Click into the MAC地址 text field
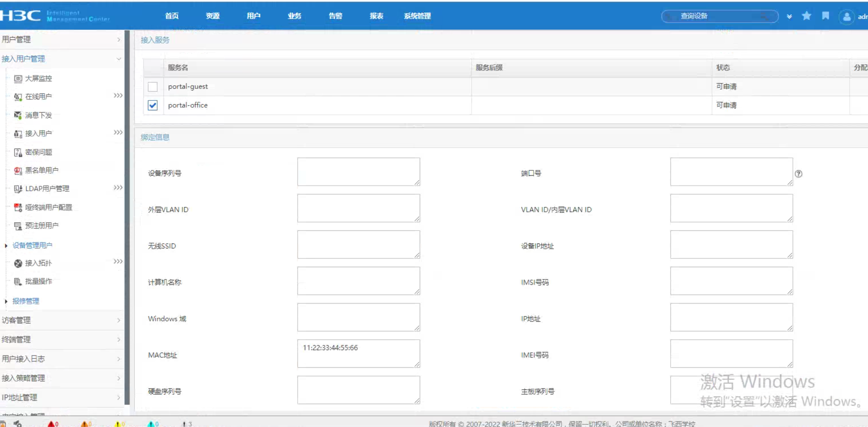 coord(358,353)
